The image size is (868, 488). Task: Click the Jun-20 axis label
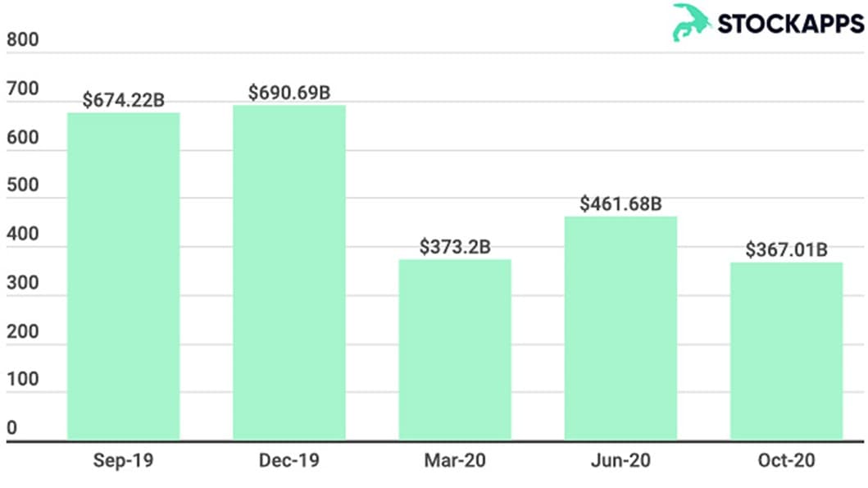tap(620, 461)
